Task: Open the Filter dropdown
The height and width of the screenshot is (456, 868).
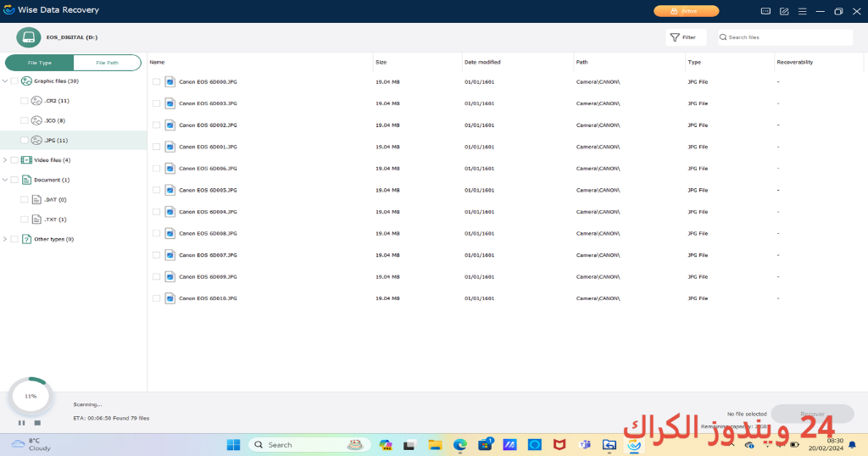Action: click(x=686, y=37)
